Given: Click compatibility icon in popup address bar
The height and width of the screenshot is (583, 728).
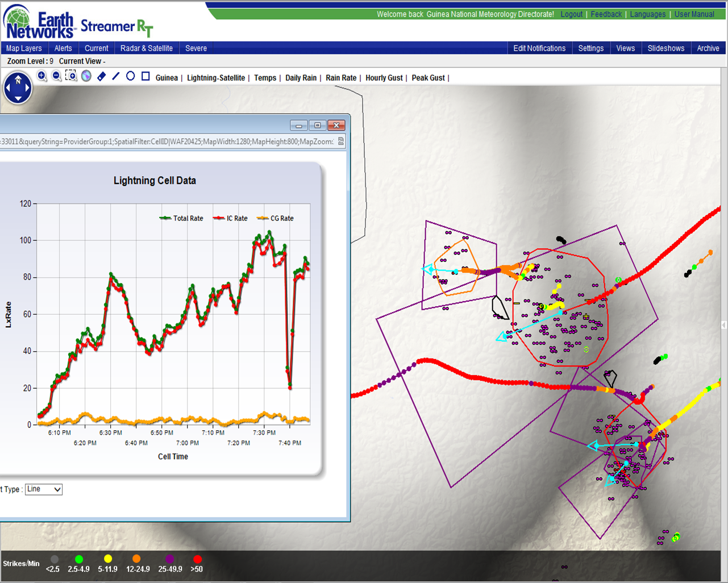Looking at the screenshot, I should [341, 141].
